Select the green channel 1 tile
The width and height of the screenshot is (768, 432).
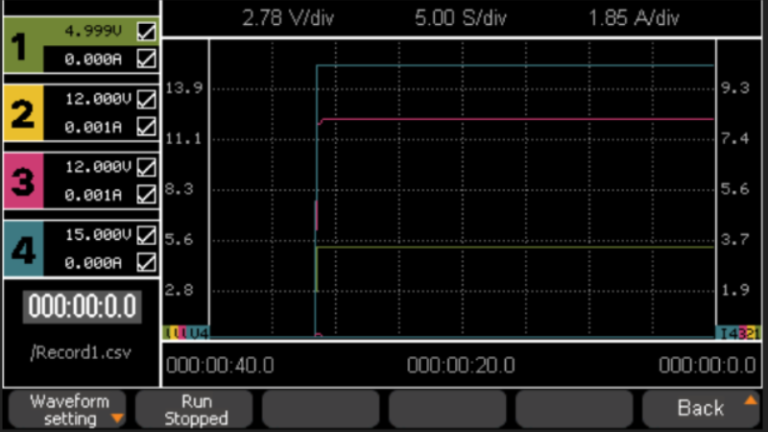tap(22, 45)
